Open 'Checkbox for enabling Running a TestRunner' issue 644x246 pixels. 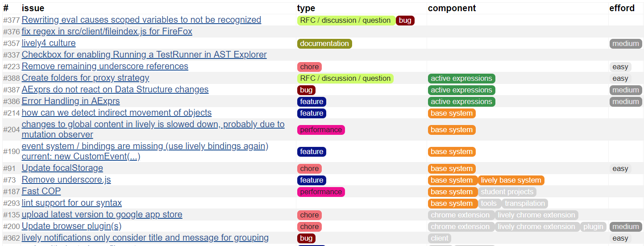click(144, 55)
